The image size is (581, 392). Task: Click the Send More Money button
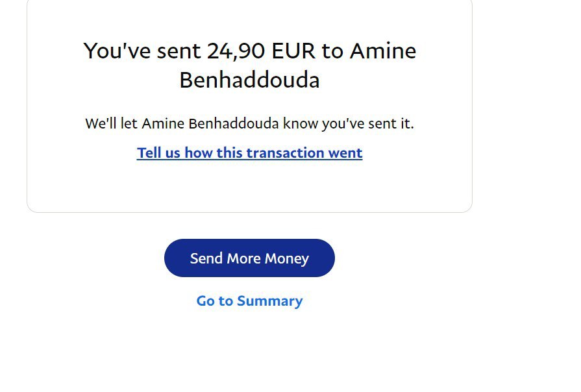click(249, 258)
